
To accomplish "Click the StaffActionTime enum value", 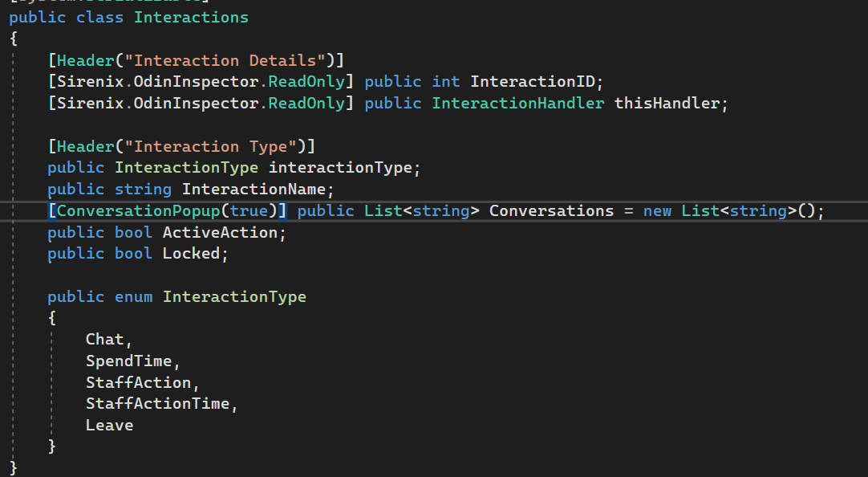I will (x=157, y=404).
